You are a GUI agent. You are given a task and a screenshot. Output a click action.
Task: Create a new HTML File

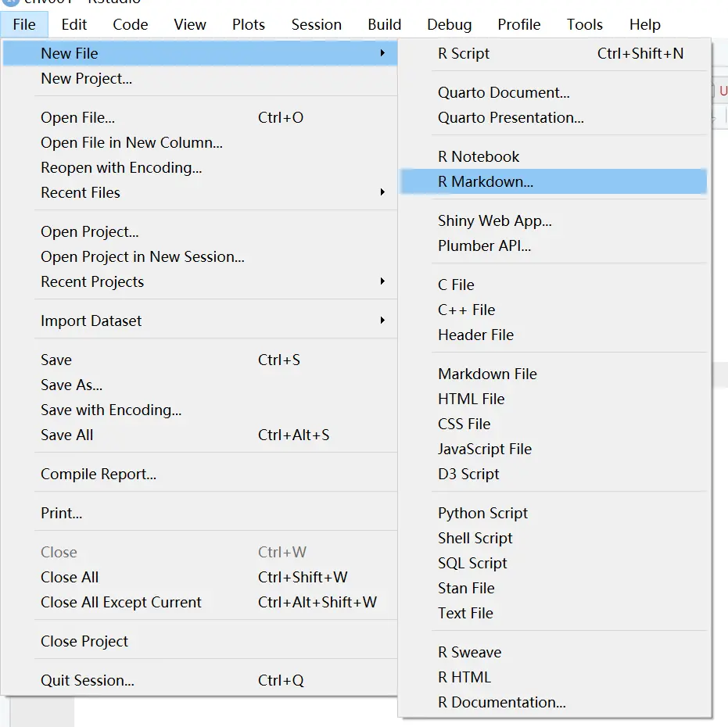[554, 399]
